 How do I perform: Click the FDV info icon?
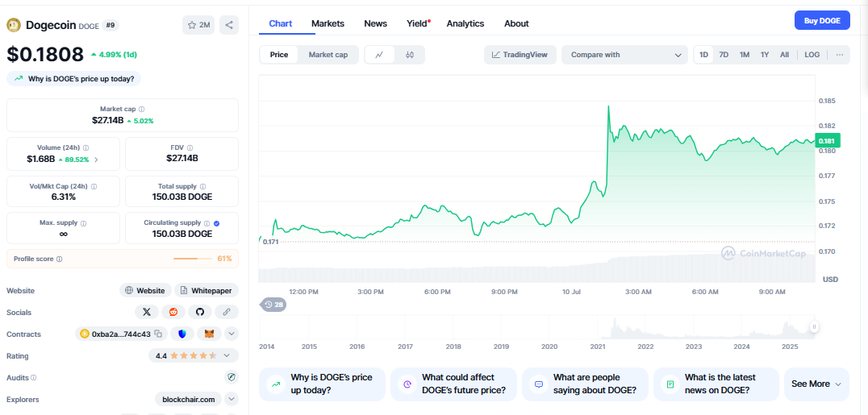(190, 148)
